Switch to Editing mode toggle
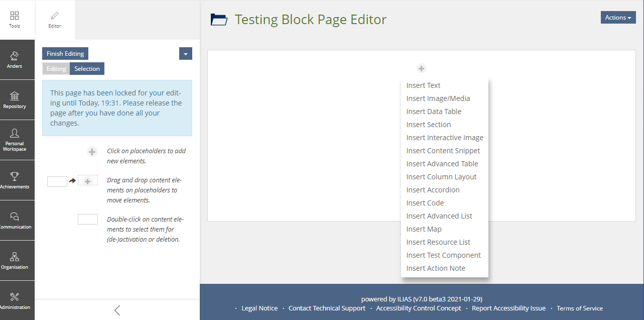 coord(56,69)
